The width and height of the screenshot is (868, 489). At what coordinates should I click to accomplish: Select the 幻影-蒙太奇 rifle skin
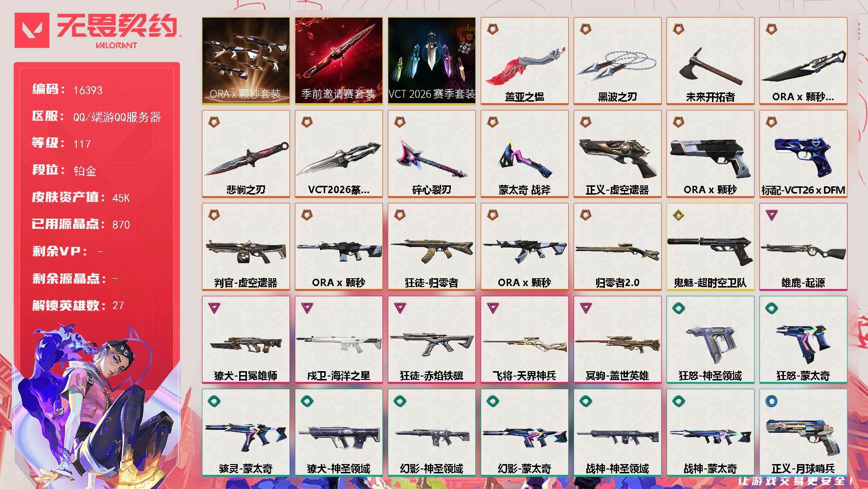point(524,432)
